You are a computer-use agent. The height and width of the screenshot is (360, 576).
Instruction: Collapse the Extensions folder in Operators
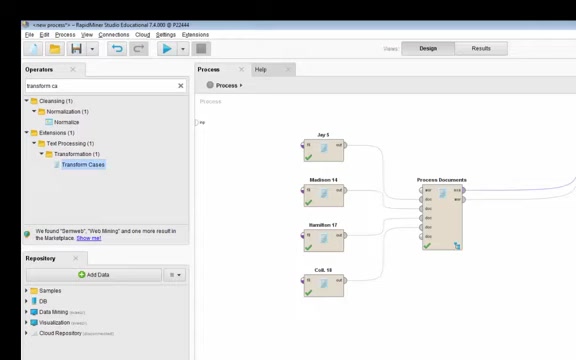point(26,133)
